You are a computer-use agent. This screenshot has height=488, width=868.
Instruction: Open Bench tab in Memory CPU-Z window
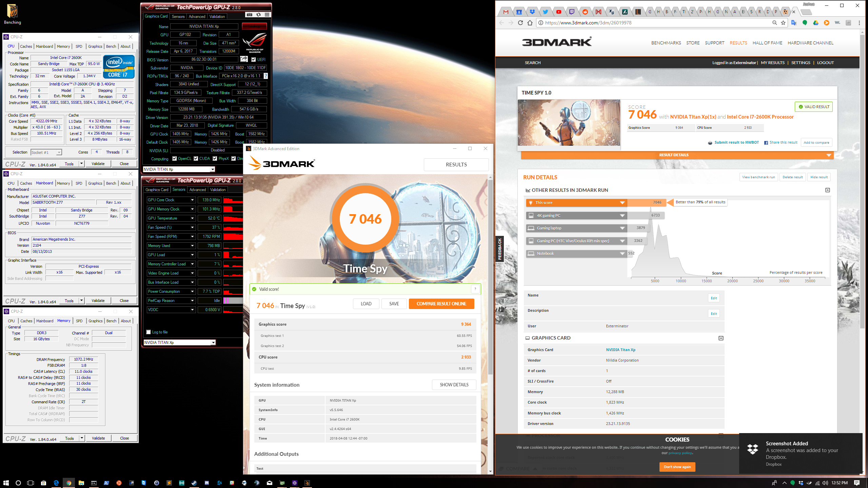pyautogui.click(x=112, y=321)
